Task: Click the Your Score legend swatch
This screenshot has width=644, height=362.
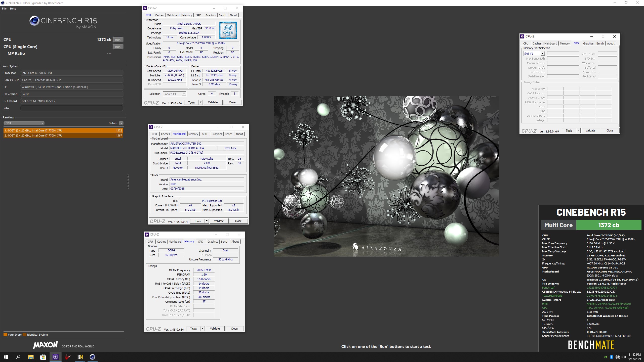Action: 5,335
